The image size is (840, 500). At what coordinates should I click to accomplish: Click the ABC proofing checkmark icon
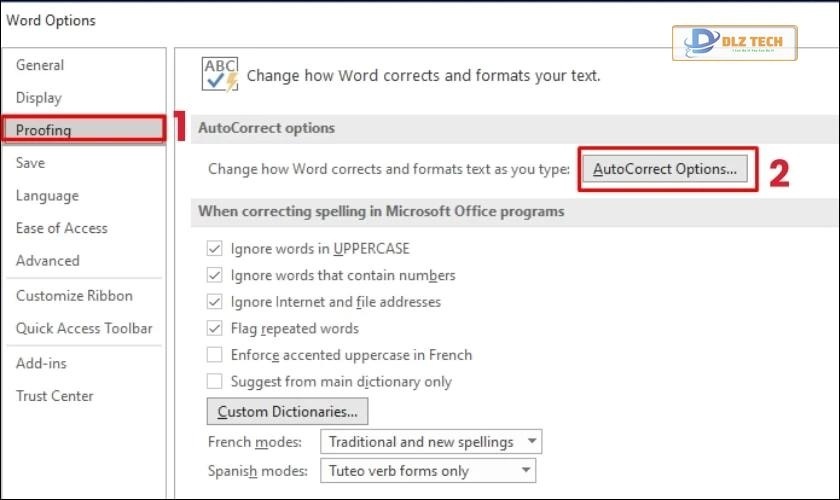[x=219, y=75]
